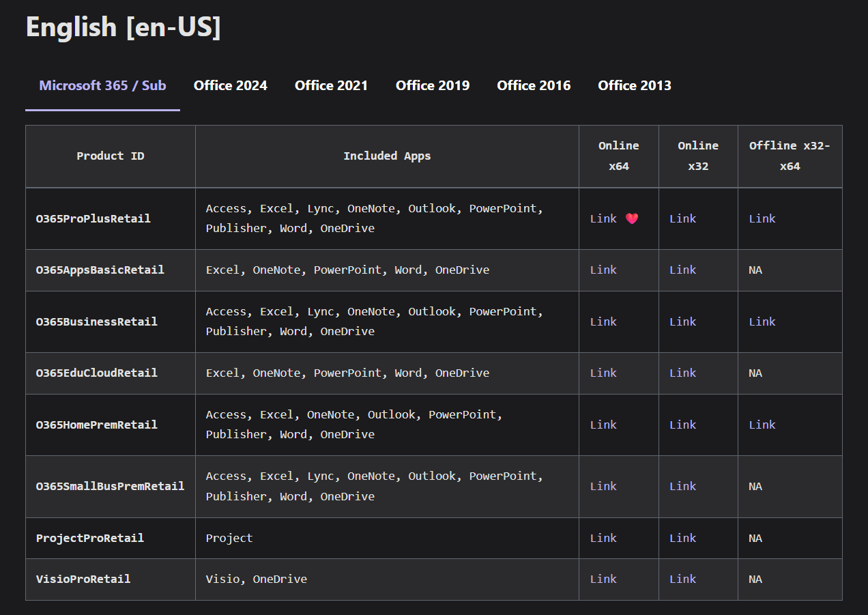Open Offline x32-x64 link for O365ProPlusRetail
Image resolution: width=868 pixels, height=615 pixels.
pos(762,218)
